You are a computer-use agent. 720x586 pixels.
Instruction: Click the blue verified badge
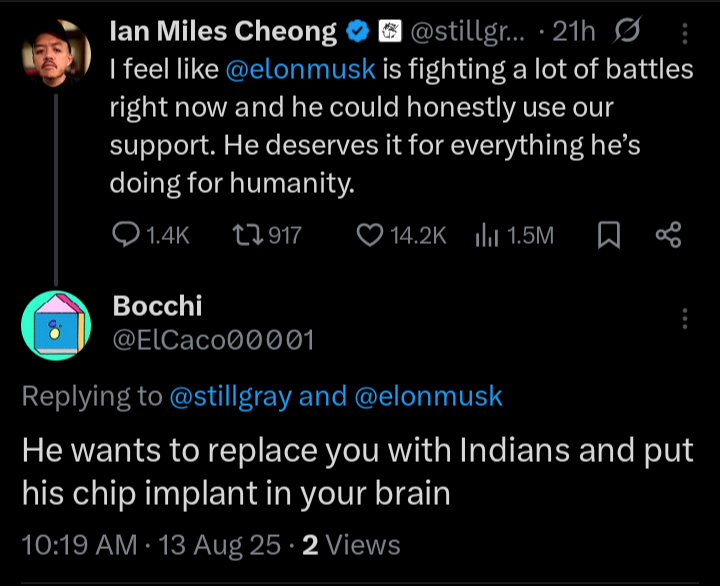(x=357, y=32)
